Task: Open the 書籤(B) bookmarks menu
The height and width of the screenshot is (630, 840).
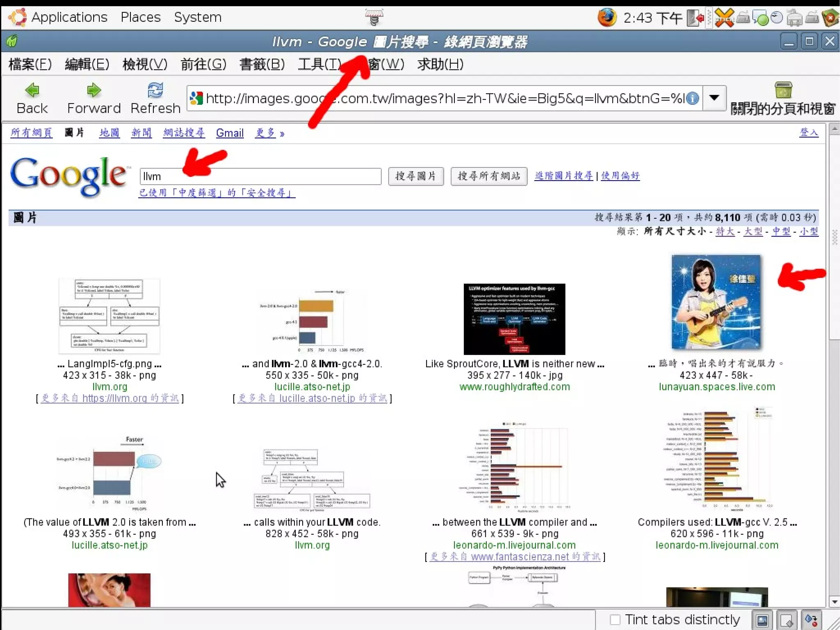Action: tap(262, 64)
